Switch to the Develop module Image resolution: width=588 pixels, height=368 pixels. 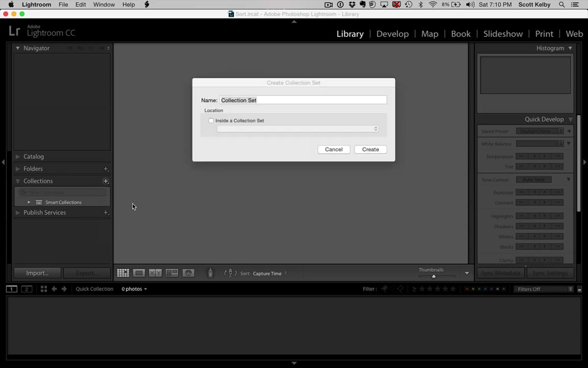[x=392, y=34]
